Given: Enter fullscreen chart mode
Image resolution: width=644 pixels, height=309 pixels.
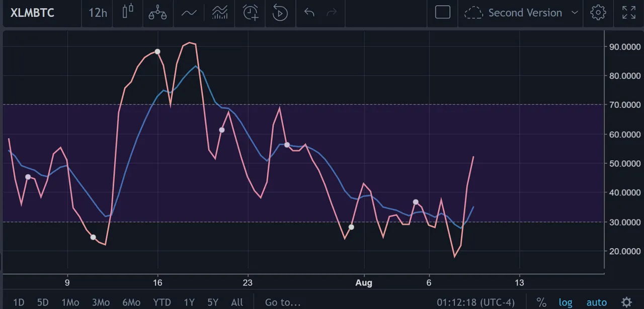Looking at the screenshot, I should pyautogui.click(x=629, y=13).
